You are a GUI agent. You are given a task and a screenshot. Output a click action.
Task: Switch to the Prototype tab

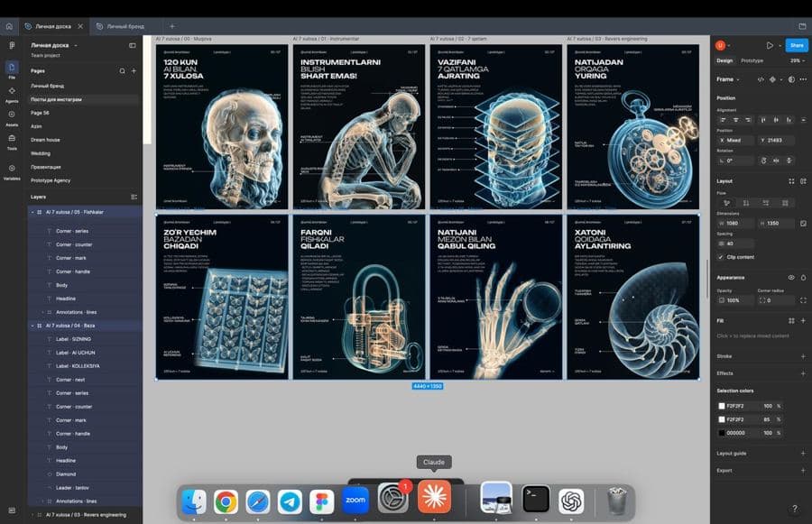(x=752, y=60)
